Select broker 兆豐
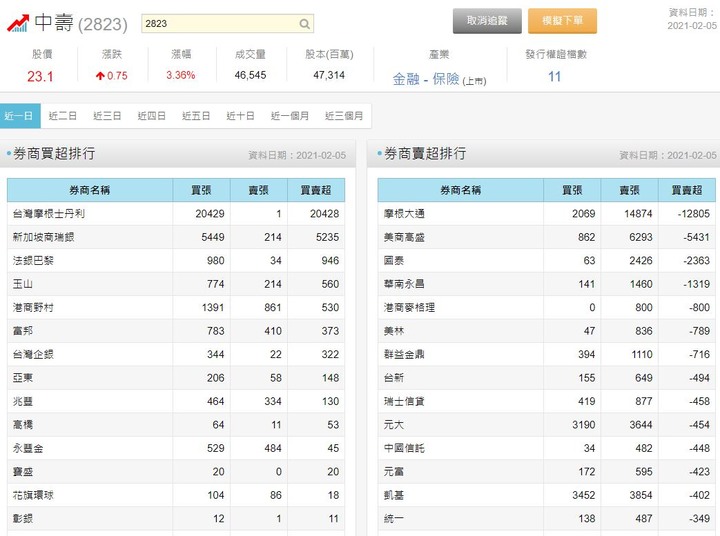This screenshot has height=536, width=720. [22, 401]
